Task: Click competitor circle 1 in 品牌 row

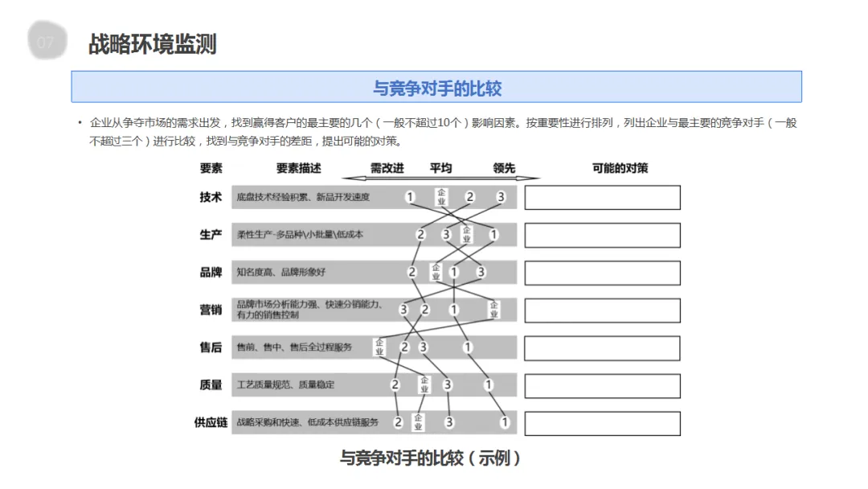Action: (454, 272)
